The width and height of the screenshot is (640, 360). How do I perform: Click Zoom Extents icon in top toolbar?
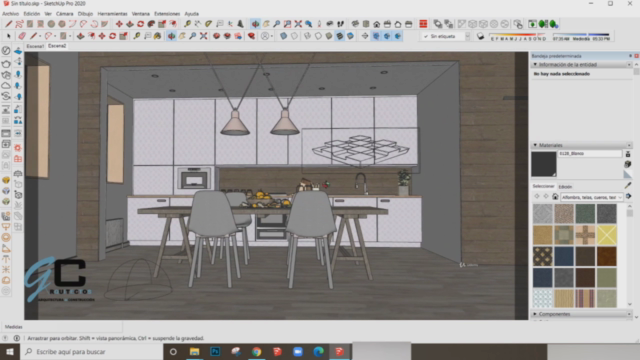[x=298, y=24]
